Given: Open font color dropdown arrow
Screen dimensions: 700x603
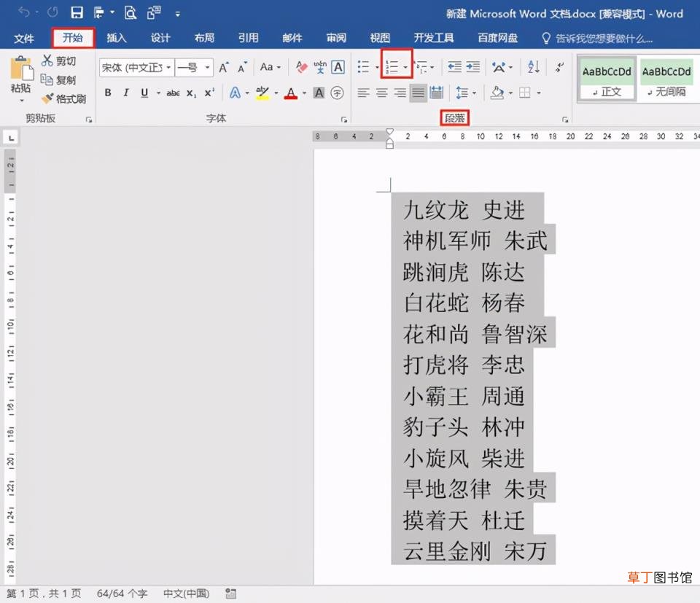Looking at the screenshot, I should (x=305, y=93).
